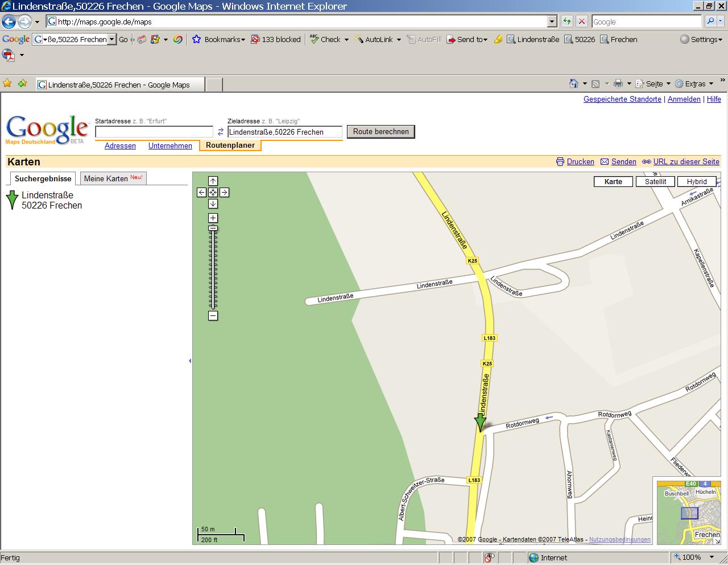Click the Anmelden link
This screenshot has width=728, height=566.
click(684, 99)
